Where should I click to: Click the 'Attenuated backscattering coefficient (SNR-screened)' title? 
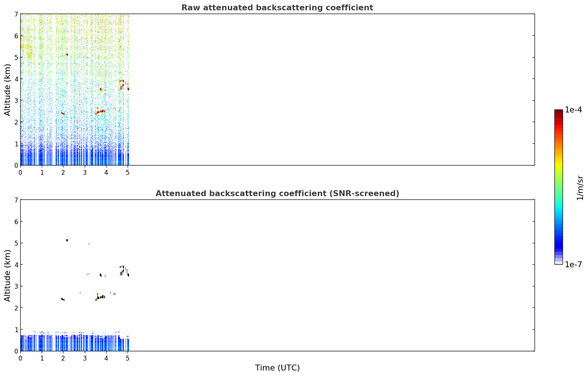(x=277, y=194)
